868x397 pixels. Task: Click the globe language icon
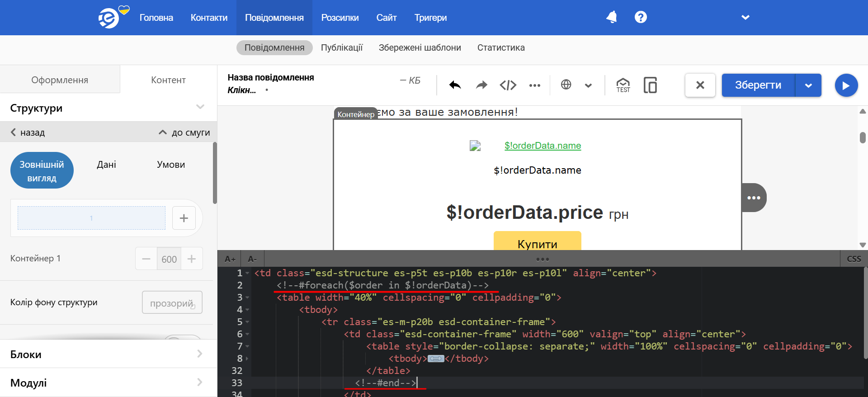tap(566, 85)
